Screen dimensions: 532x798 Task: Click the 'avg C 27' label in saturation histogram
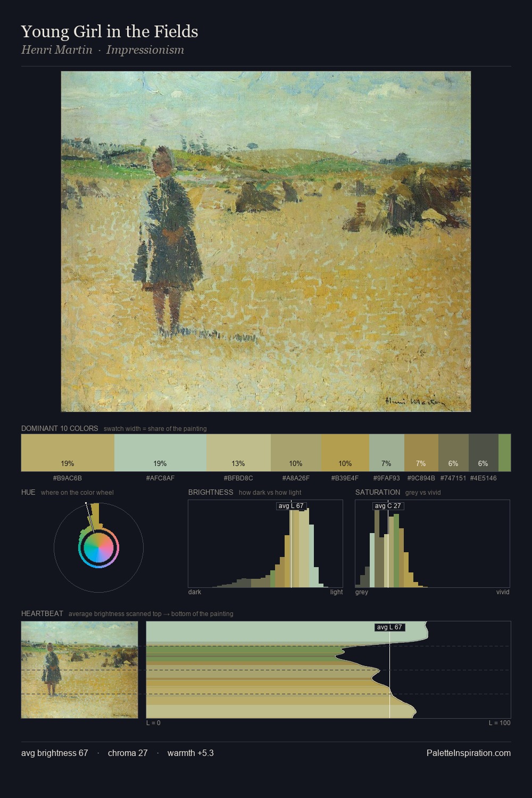point(388,506)
